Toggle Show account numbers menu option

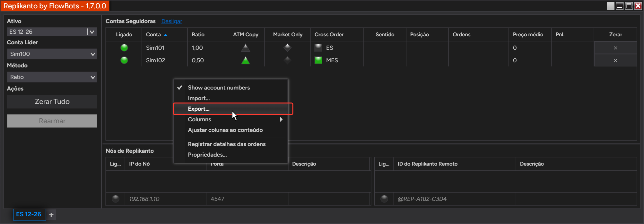[231, 88]
